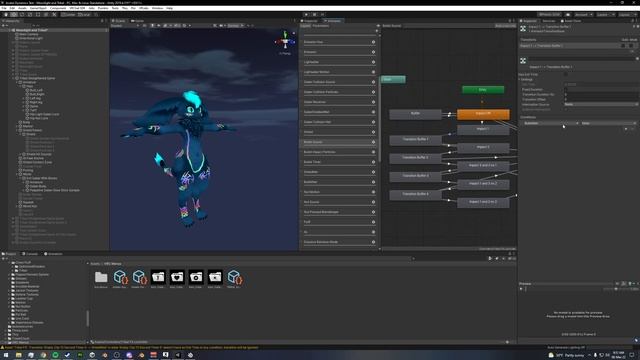
Task: Open File Explorer from the taskbar
Action: click(18, 355)
